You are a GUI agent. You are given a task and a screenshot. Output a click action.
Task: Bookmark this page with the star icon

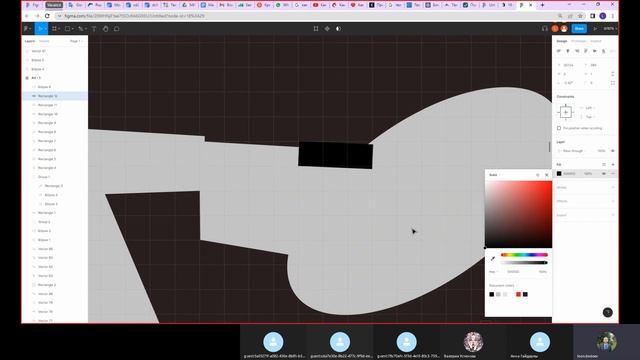click(x=580, y=16)
